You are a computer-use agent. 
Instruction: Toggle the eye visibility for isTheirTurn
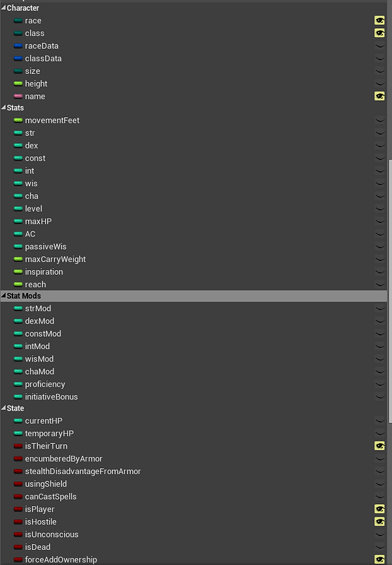(380, 446)
